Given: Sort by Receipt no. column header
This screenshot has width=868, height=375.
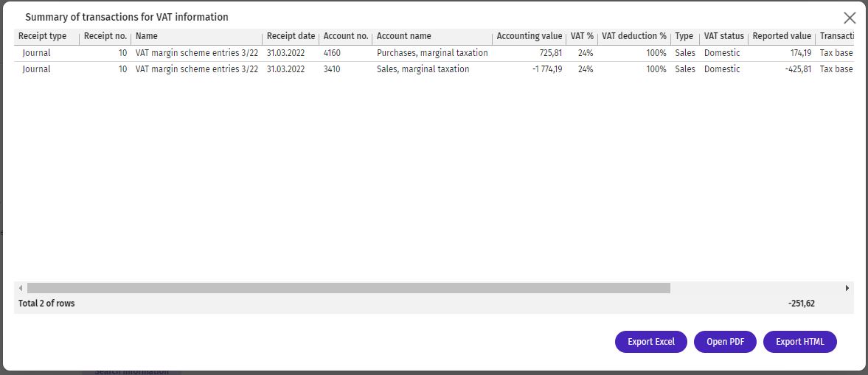Looking at the screenshot, I should click(x=105, y=36).
